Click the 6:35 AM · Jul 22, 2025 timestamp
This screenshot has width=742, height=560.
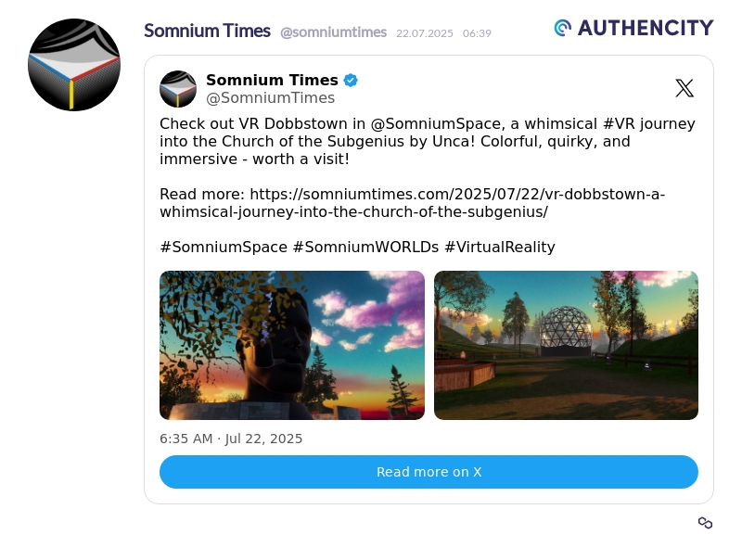tap(231, 439)
